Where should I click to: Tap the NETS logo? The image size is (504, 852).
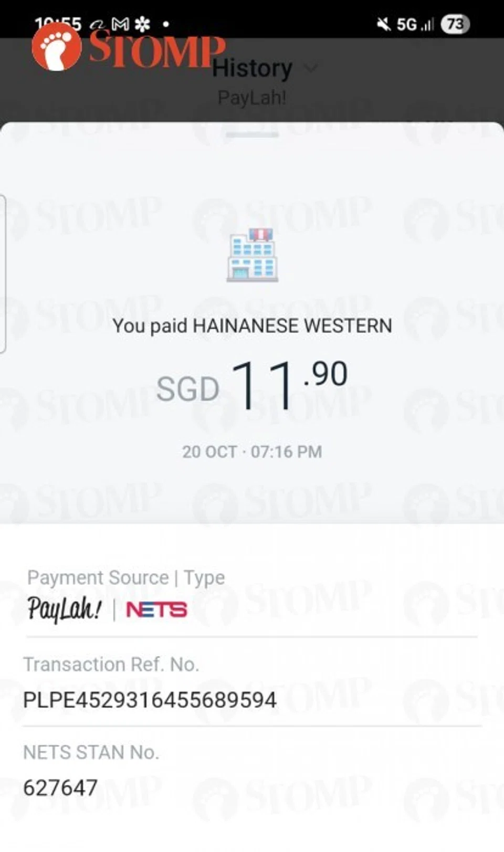pyautogui.click(x=156, y=609)
